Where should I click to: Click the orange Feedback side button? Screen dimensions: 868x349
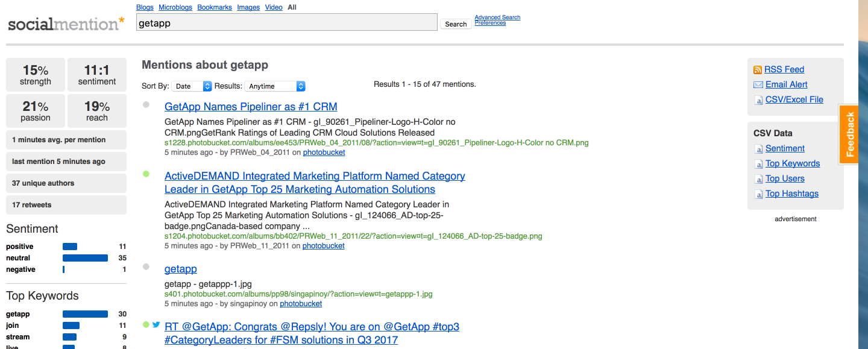point(850,134)
